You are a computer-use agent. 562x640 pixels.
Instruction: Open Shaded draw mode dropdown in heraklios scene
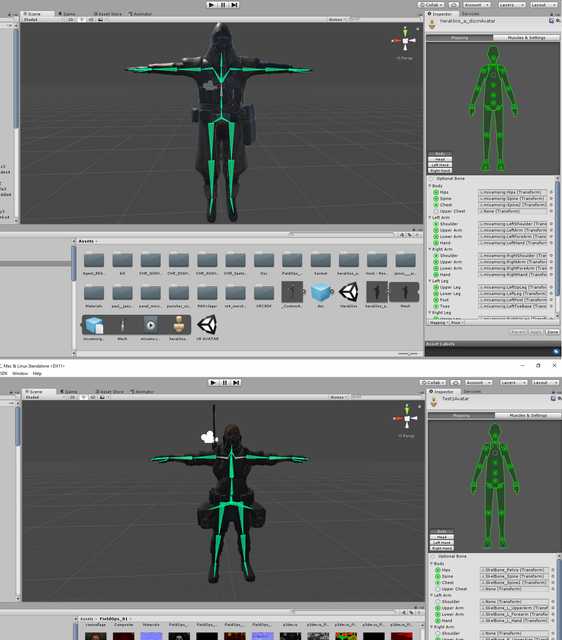click(43, 19)
